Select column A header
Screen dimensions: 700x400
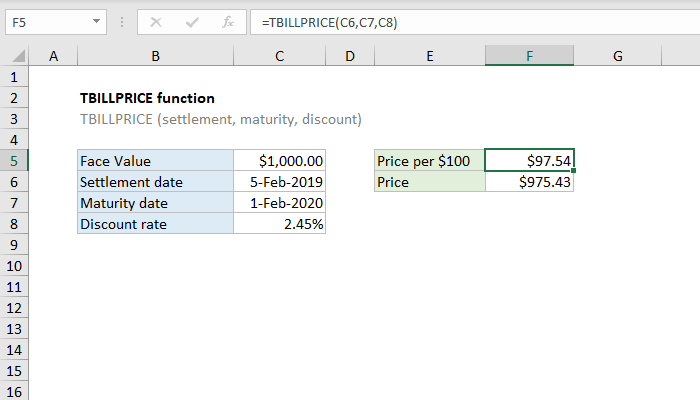pyautogui.click(x=53, y=56)
